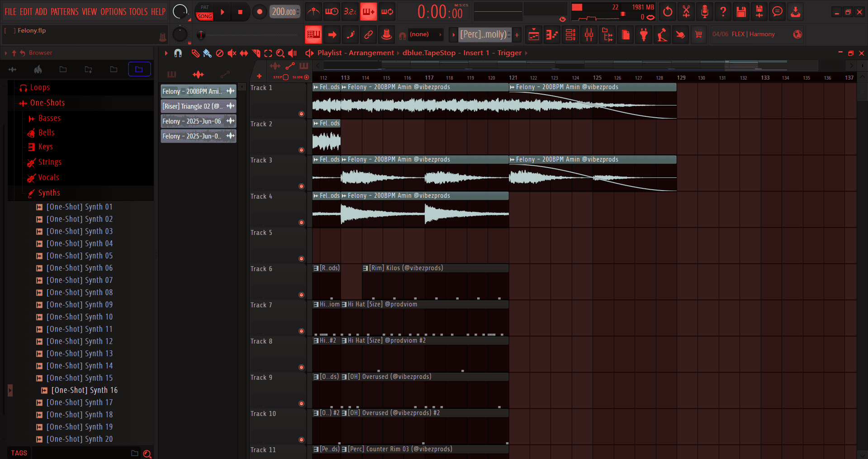Open FILE menu

pos(10,12)
